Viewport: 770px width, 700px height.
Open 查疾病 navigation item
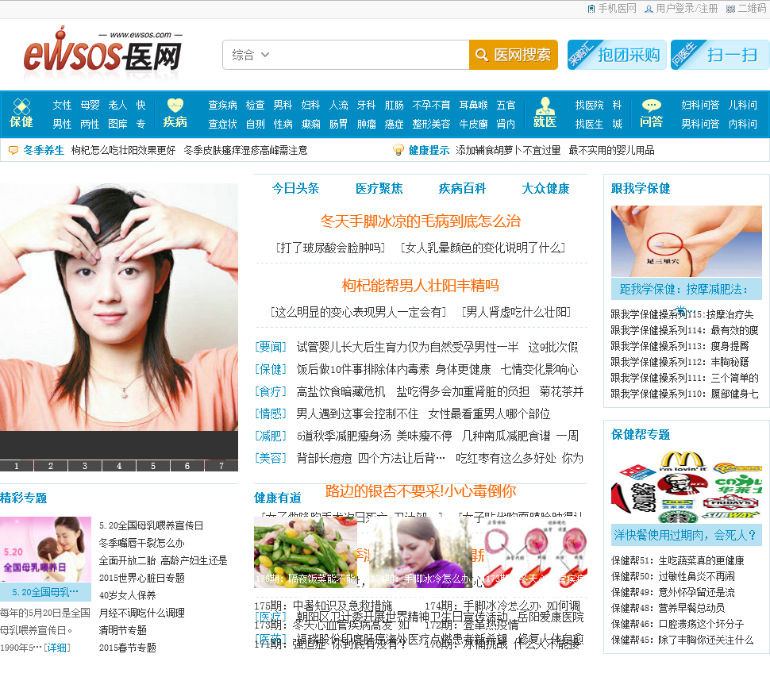222,105
